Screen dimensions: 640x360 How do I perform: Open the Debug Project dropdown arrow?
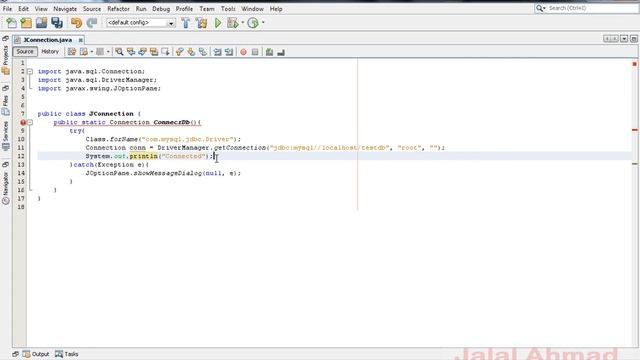pos(242,23)
